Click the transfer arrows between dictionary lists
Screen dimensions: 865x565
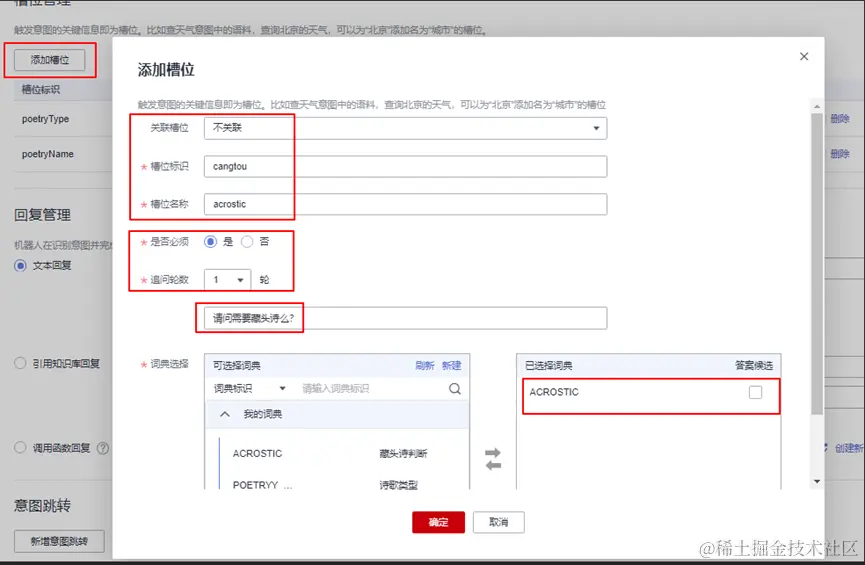pos(493,459)
